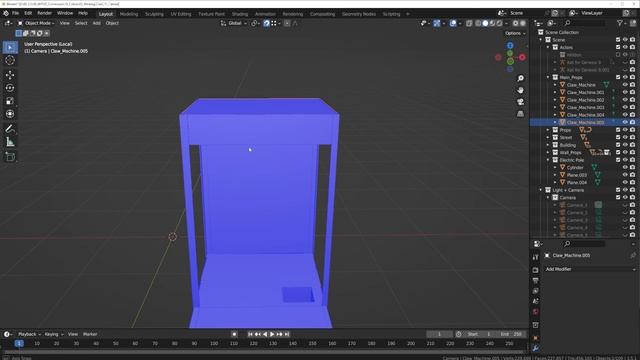Uncheck Main_Props collection checkbox

618,77
